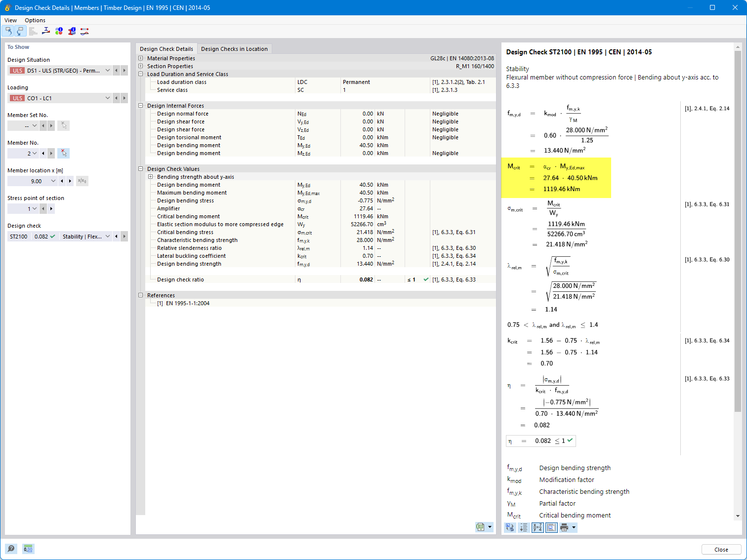The width and height of the screenshot is (747, 560).
Task: Expand the Material Properties section
Action: pyautogui.click(x=141, y=58)
